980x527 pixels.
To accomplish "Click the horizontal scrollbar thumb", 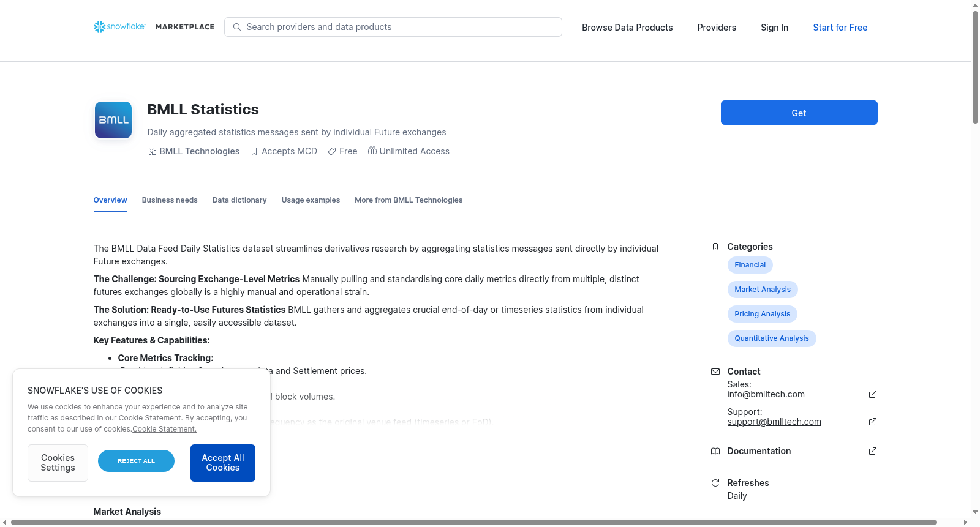I will [473, 522].
